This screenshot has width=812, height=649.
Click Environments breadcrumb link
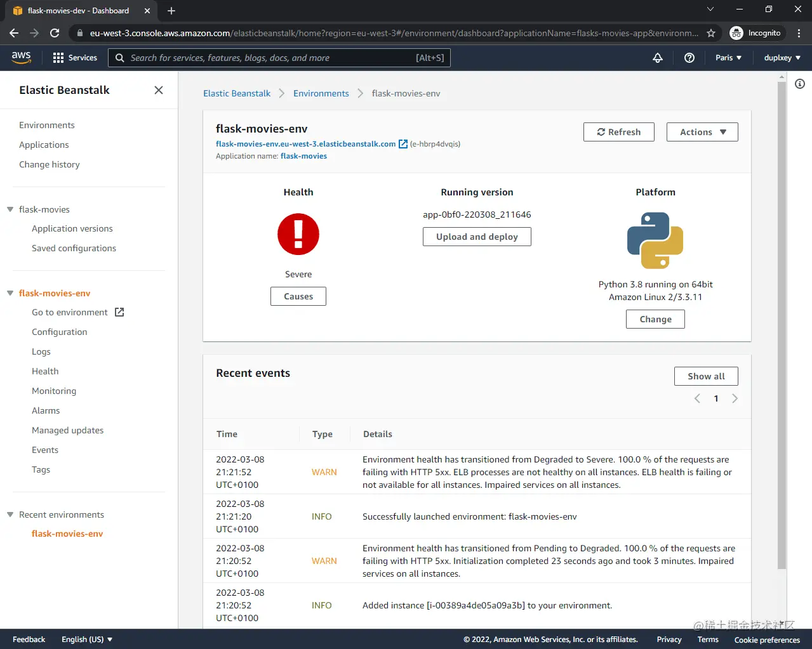[x=321, y=93]
